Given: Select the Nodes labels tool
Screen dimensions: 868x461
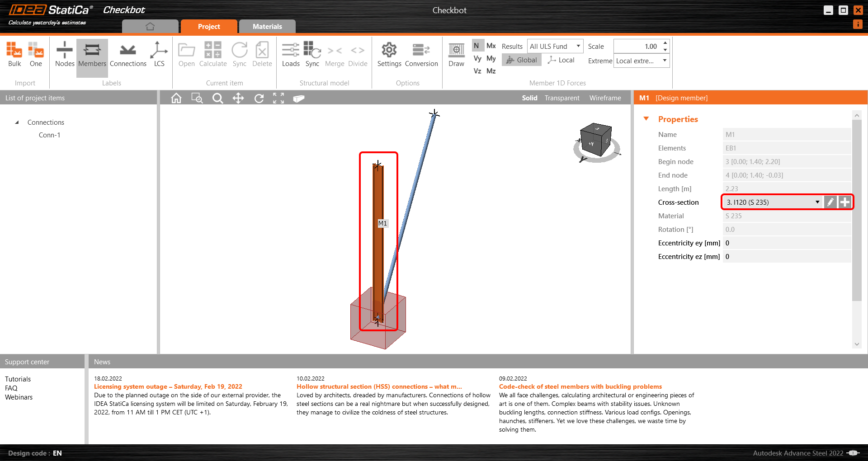Looking at the screenshot, I should pos(64,54).
